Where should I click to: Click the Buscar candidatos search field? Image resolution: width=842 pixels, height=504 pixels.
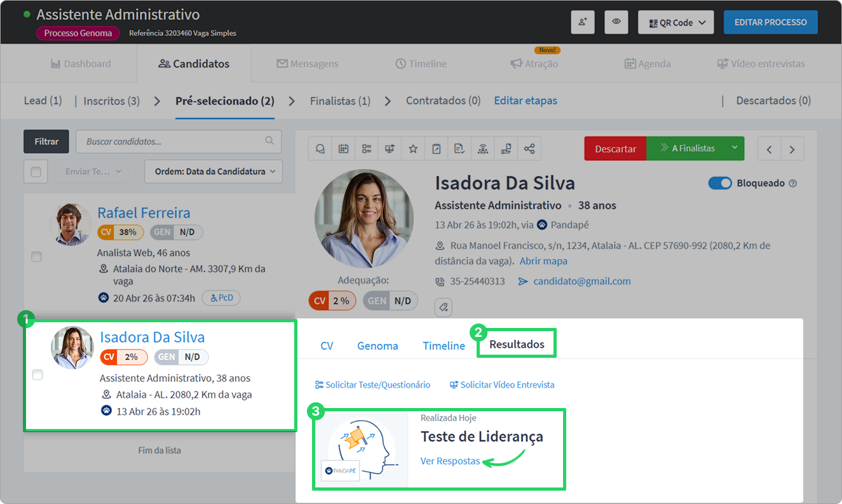pos(179,141)
